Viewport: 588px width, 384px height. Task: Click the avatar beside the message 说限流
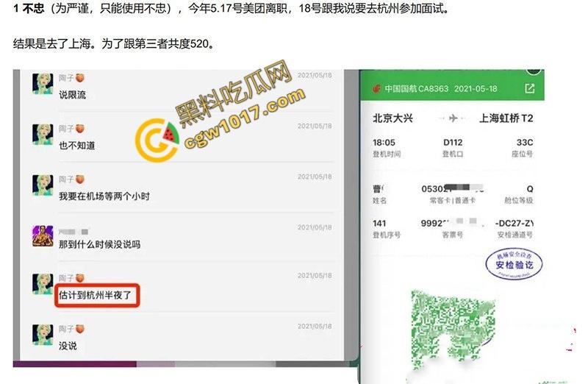tap(43, 83)
